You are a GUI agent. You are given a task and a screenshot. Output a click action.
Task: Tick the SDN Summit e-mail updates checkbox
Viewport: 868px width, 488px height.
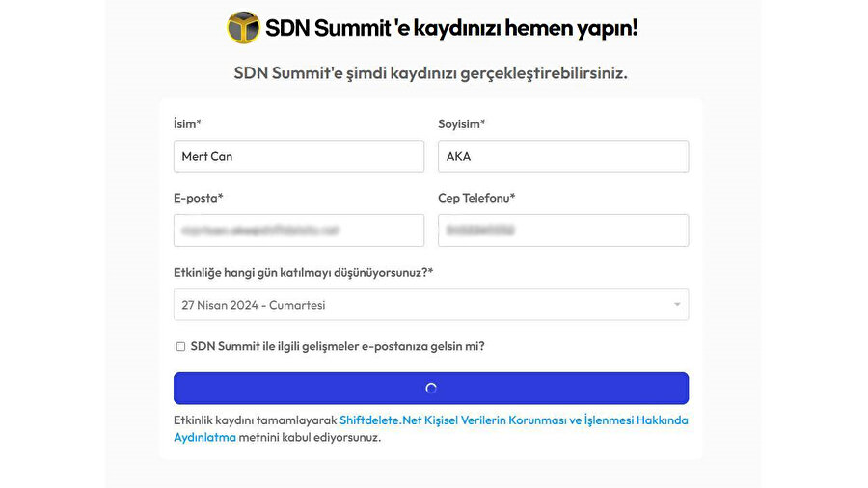(x=180, y=347)
